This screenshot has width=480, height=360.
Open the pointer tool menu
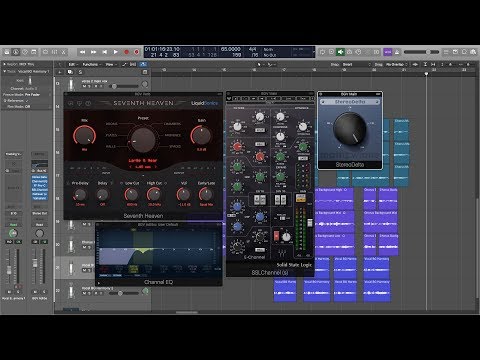coord(260,64)
